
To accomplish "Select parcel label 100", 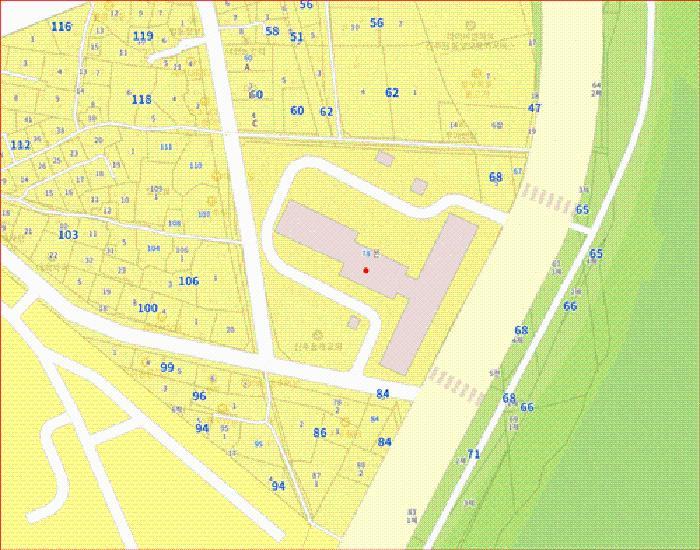I will click(x=148, y=308).
